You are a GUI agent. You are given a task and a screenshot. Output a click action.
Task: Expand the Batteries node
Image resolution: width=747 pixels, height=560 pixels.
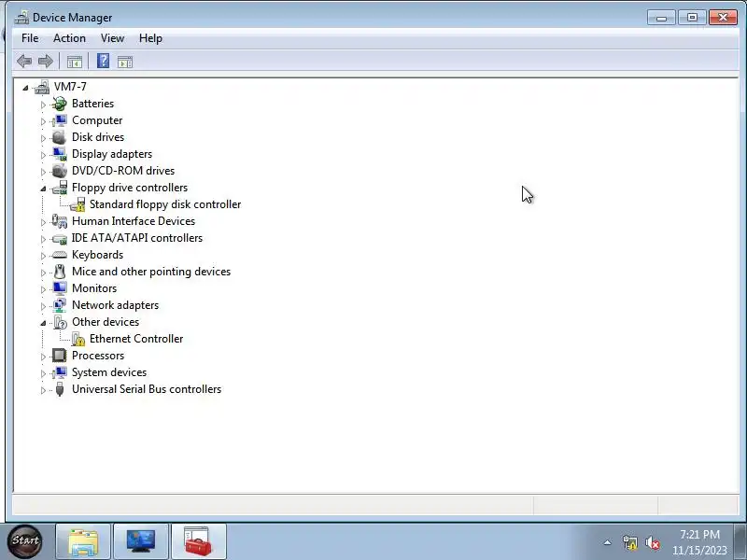point(43,105)
